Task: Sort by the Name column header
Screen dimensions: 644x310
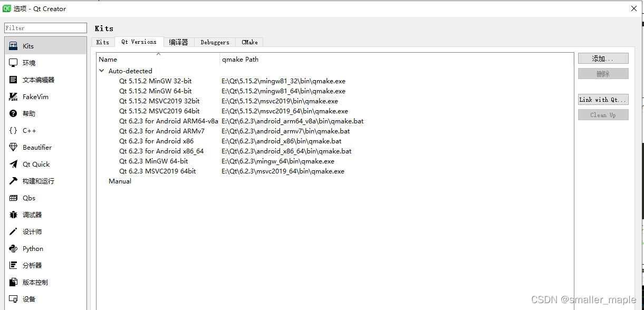Action: 158,60
